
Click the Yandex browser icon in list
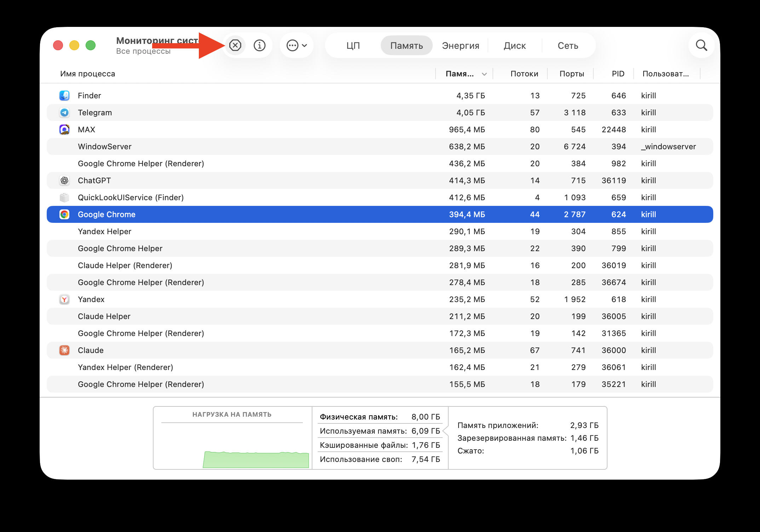click(x=64, y=299)
